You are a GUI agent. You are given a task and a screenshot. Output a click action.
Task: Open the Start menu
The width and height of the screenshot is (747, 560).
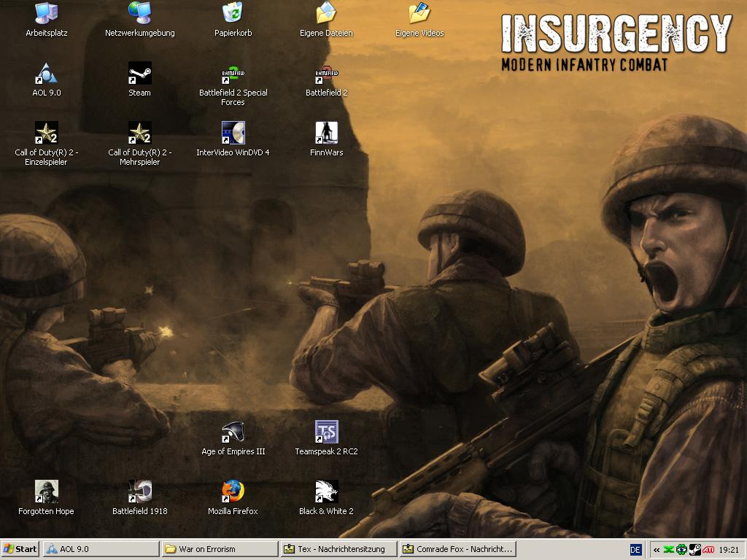click(20, 549)
